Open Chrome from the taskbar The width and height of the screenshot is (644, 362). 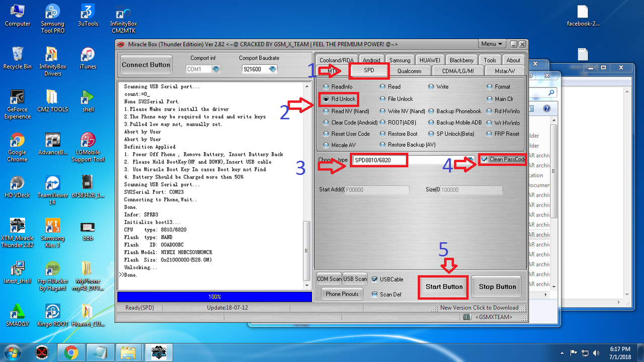(x=71, y=352)
